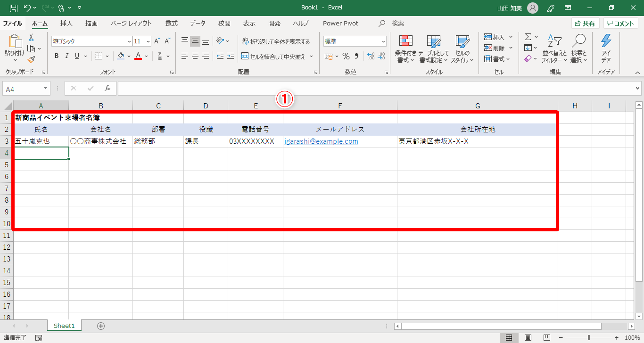Toggle italic formatting

[67, 56]
